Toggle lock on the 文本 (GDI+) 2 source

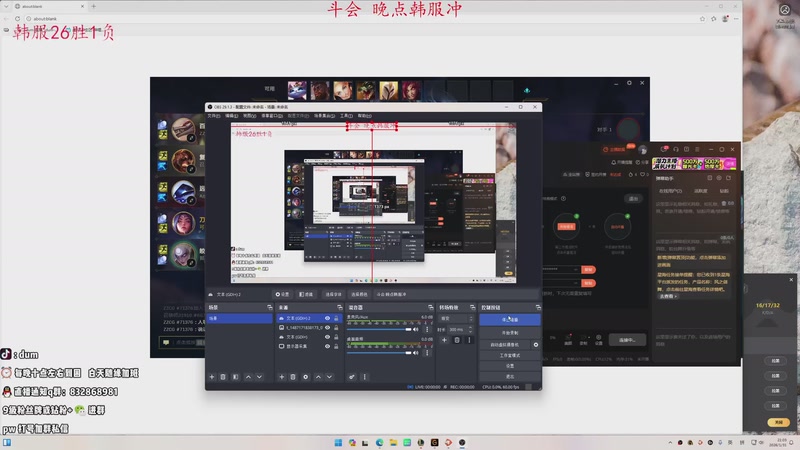point(337,319)
